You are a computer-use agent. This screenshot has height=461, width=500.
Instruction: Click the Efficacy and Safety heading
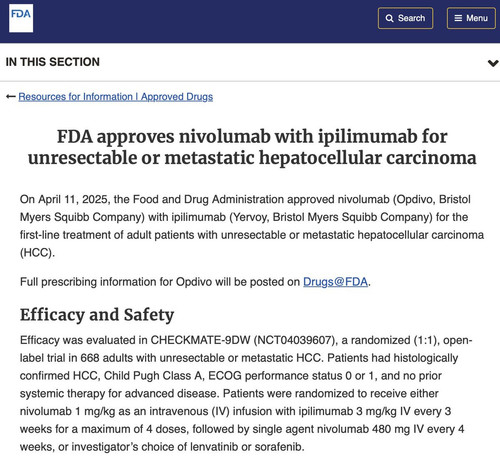pos(97,315)
